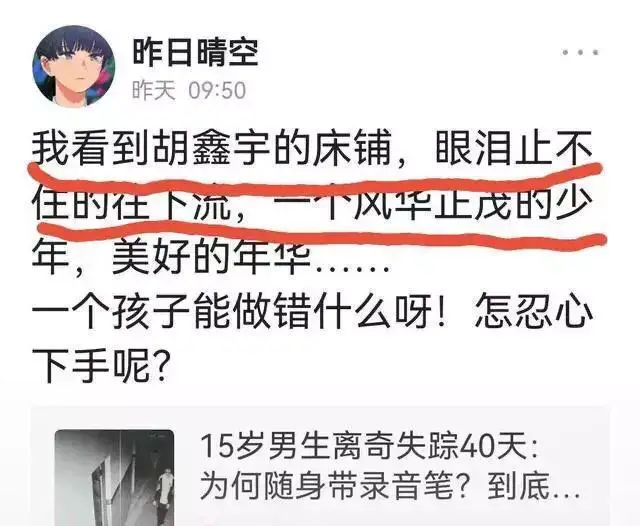Screen dimensions: 640x526
Task: Open article titled 15岁男生离奇失踪40天
Action: [x=369, y=446]
